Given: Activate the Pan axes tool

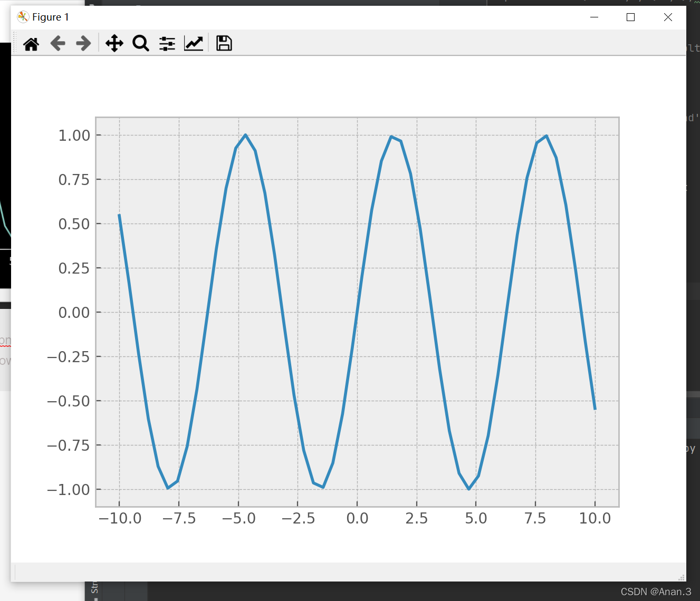Looking at the screenshot, I should tap(114, 43).
